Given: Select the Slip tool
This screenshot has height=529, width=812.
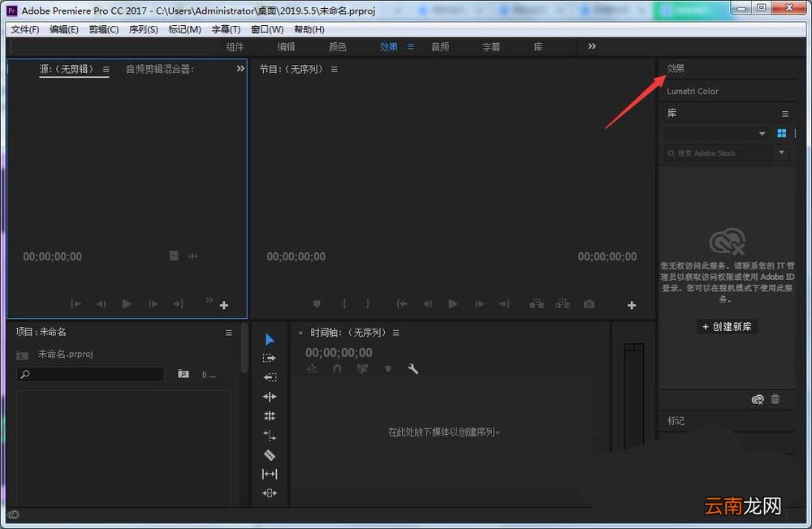Looking at the screenshot, I should (x=270, y=474).
